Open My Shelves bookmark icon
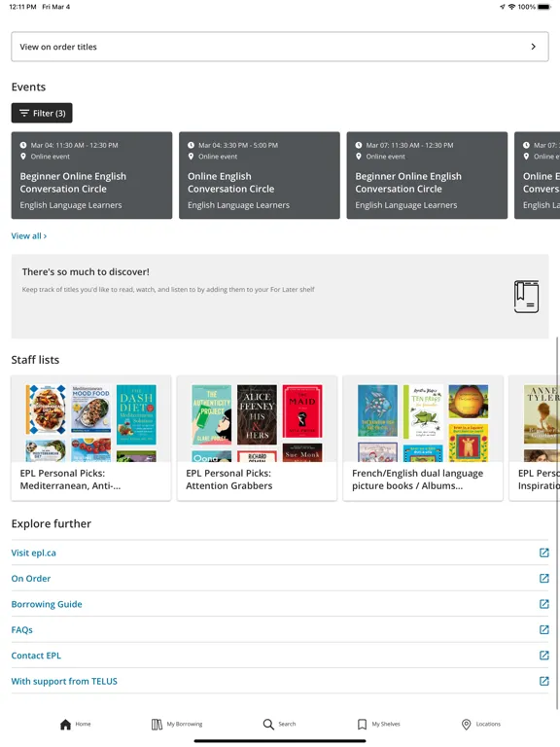Image resolution: width=560 pixels, height=747 pixels. click(x=362, y=724)
